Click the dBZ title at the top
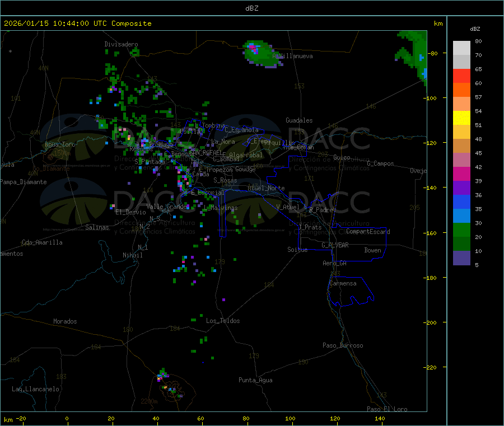This screenshot has height=426, width=504. (251, 8)
